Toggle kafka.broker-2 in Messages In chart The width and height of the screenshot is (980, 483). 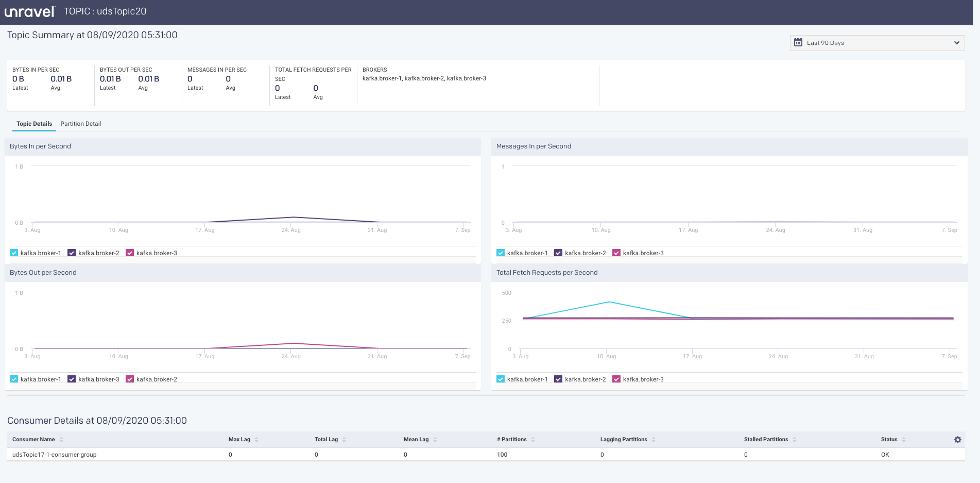coord(558,253)
